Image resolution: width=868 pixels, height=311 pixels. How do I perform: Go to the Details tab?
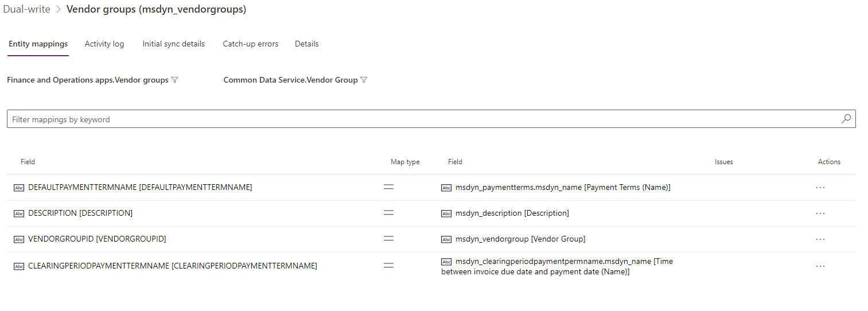pos(306,44)
